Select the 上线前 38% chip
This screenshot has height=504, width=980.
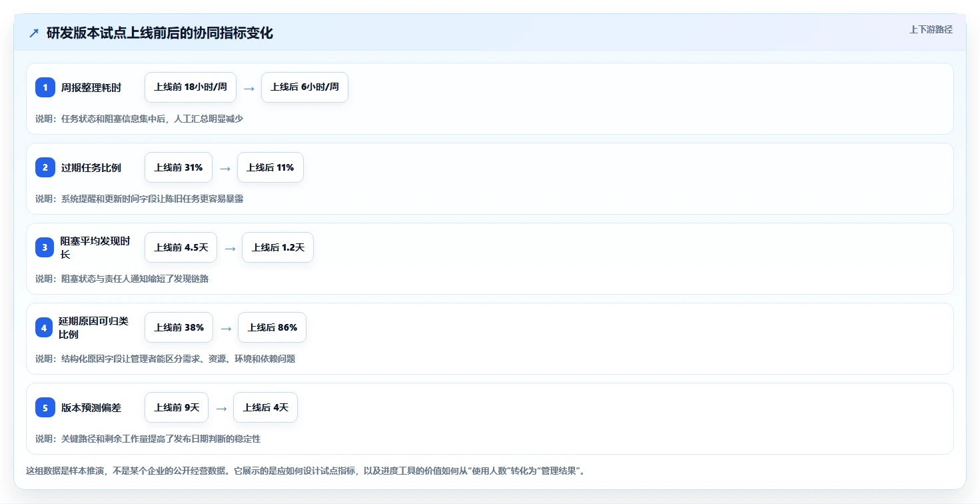click(179, 327)
